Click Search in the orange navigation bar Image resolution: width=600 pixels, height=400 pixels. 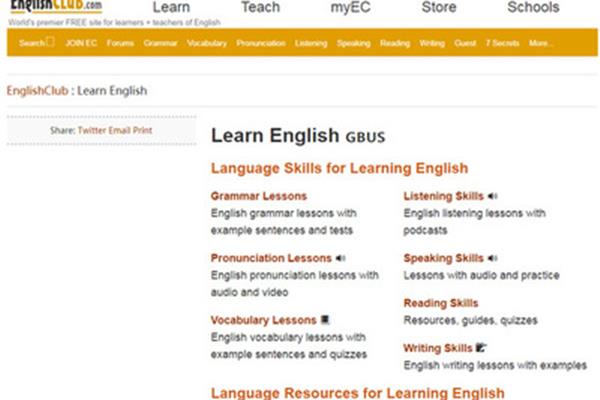(32, 43)
